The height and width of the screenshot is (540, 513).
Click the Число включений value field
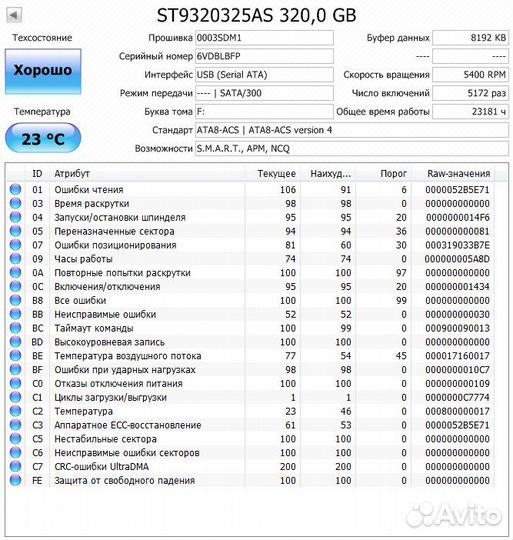coord(470,93)
